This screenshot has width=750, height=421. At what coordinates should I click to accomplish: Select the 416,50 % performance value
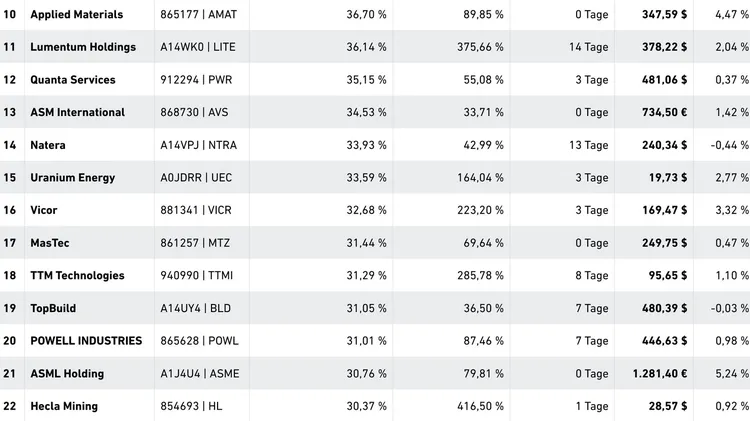point(481,406)
